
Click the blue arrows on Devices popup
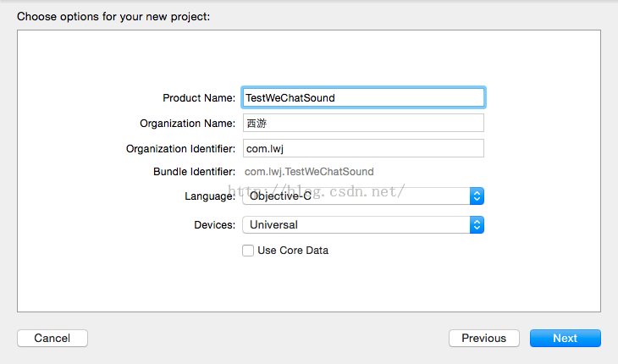click(x=477, y=225)
